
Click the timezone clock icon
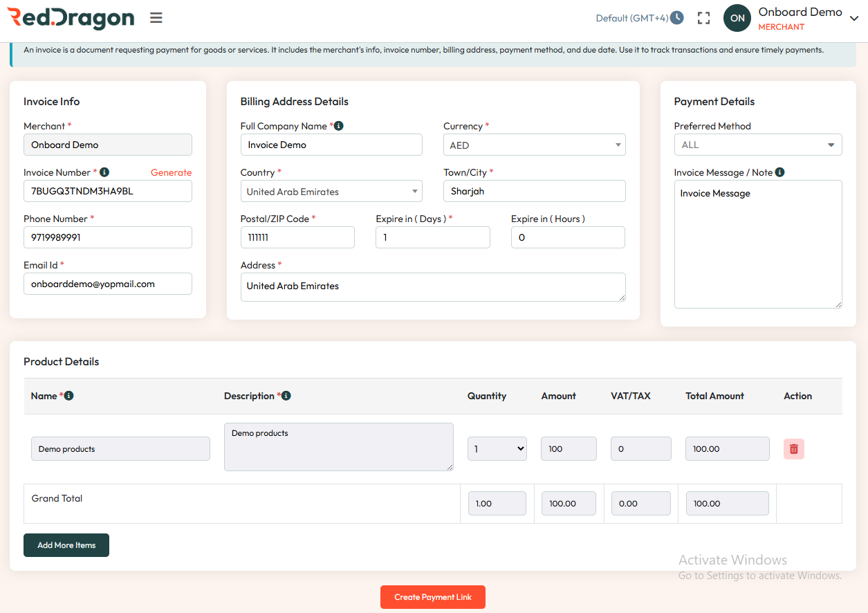(x=678, y=17)
